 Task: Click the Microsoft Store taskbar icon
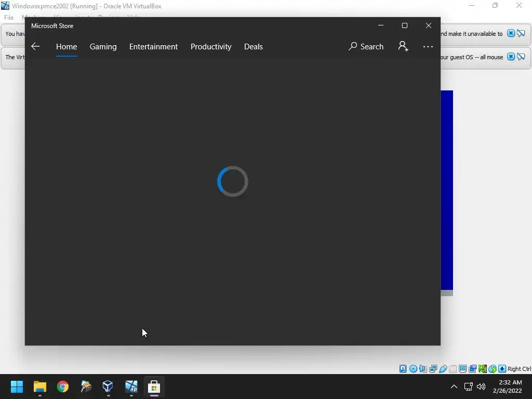point(154,387)
